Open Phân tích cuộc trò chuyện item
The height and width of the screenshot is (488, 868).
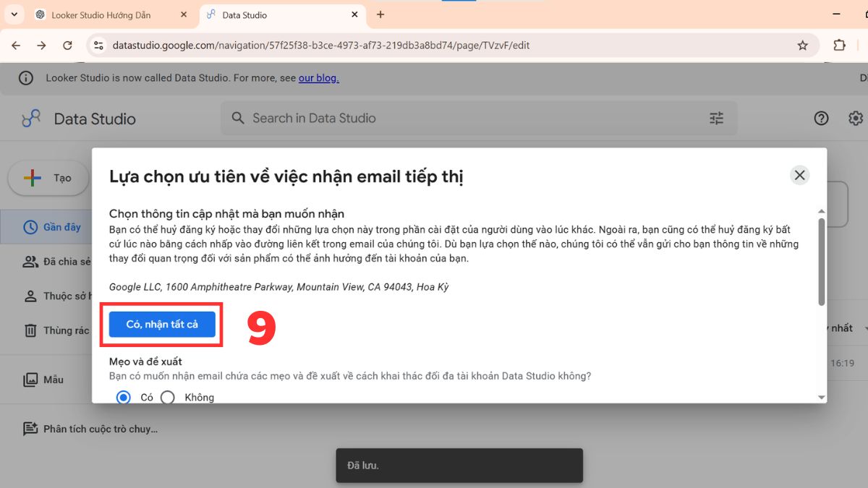tap(90, 429)
